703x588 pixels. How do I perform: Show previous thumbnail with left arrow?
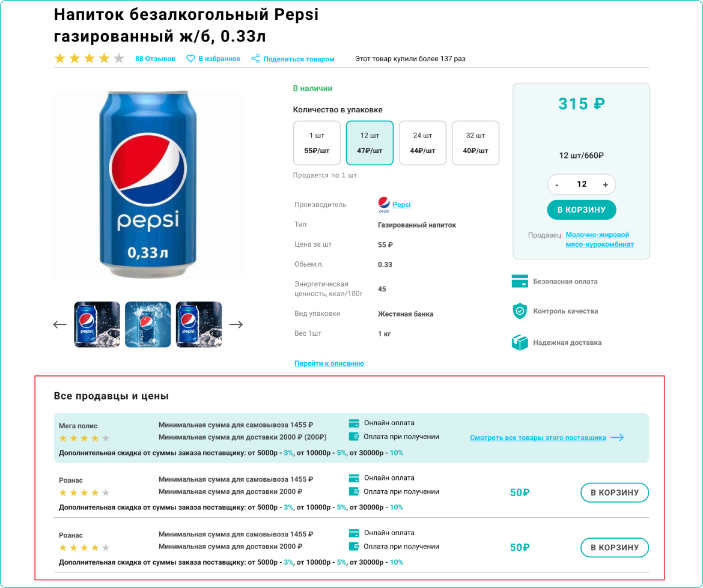[x=60, y=324]
